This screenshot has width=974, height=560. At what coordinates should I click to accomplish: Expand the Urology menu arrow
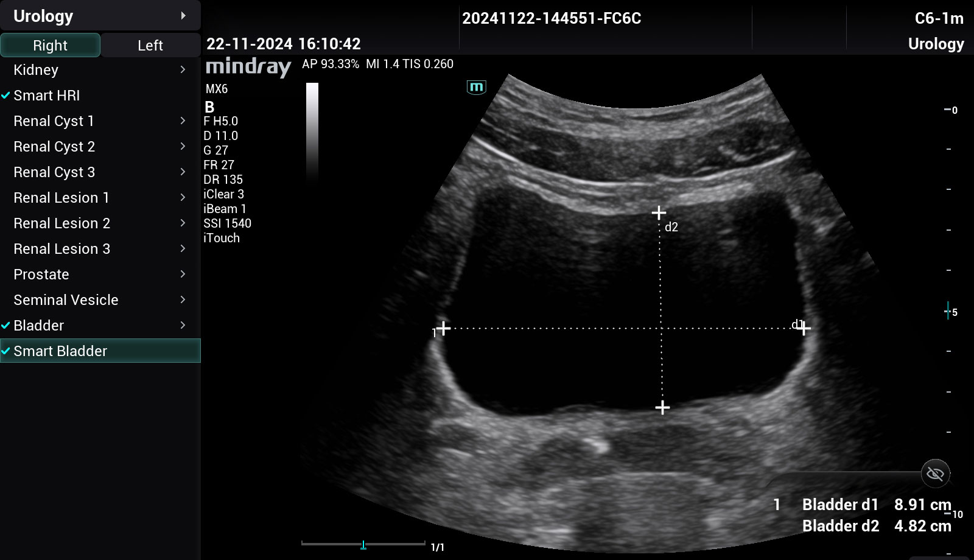183,16
